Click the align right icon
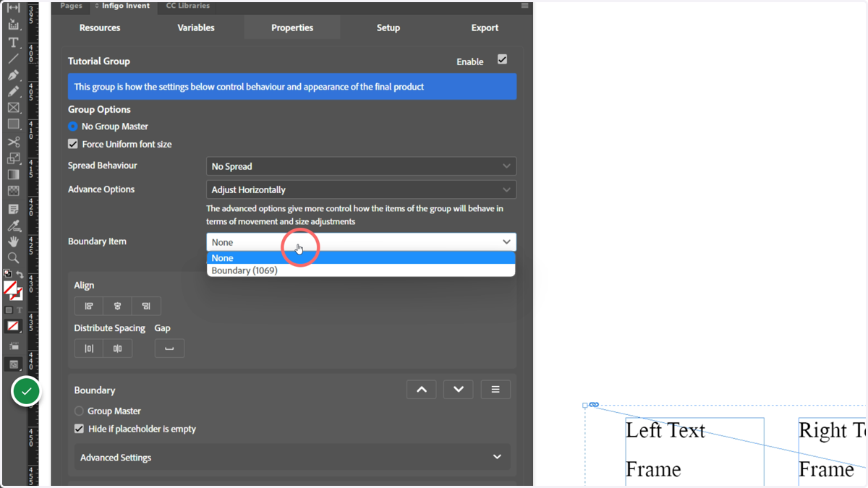Viewport: 868px width, 488px height. [x=146, y=306]
